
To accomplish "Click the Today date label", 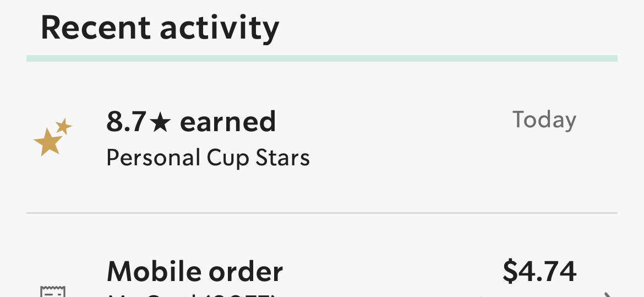I will point(544,120).
